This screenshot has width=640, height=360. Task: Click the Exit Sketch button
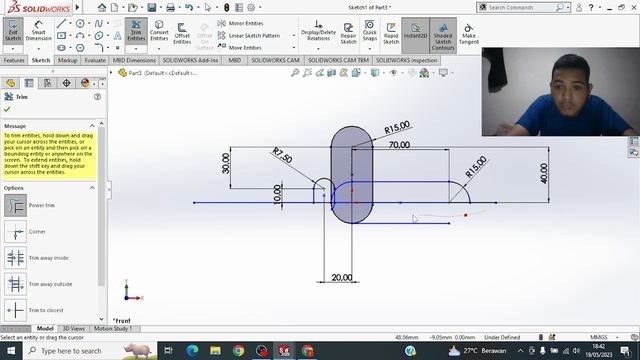[x=13, y=30]
